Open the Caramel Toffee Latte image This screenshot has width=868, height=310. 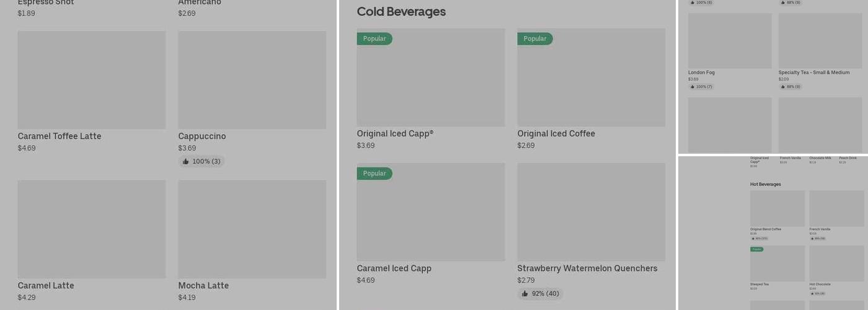91,80
